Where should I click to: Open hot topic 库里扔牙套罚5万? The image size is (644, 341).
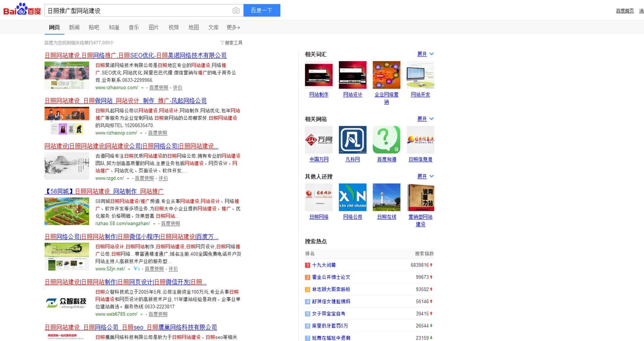(x=330, y=326)
